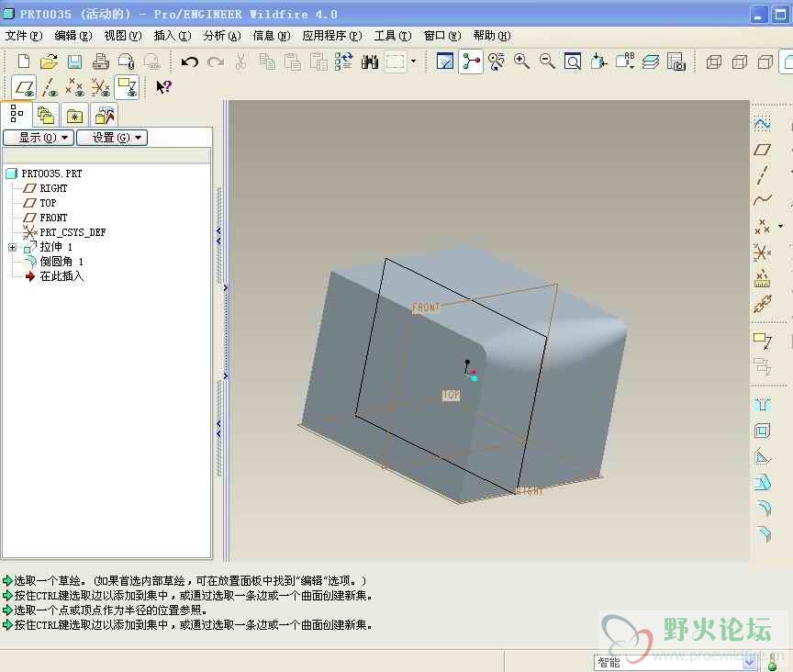
Task: Switch to the model tree tab
Action: point(17,114)
